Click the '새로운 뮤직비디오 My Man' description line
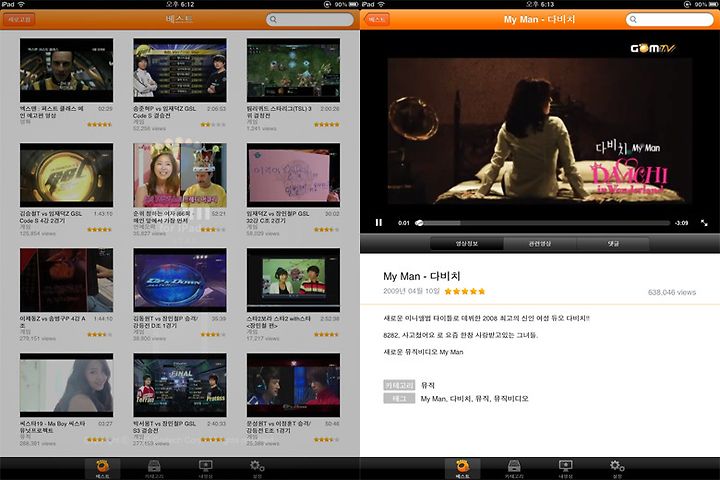This screenshot has height=480, width=720. 423,352
